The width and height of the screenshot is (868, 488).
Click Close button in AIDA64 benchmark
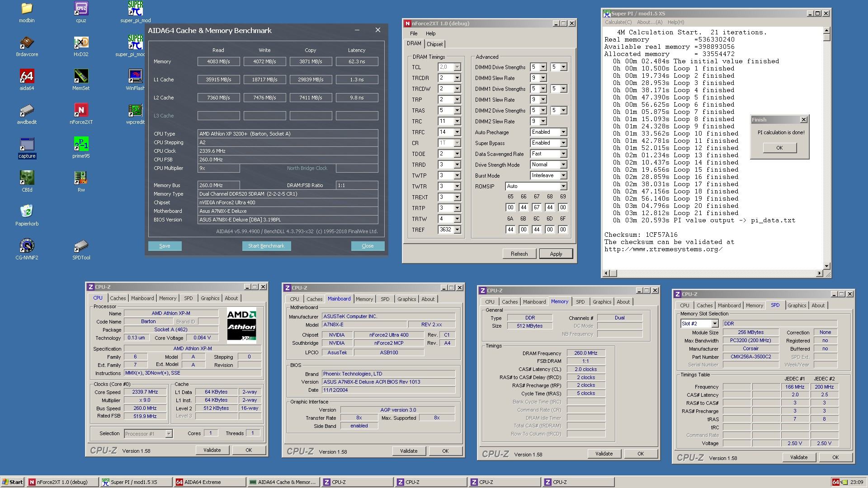368,246
